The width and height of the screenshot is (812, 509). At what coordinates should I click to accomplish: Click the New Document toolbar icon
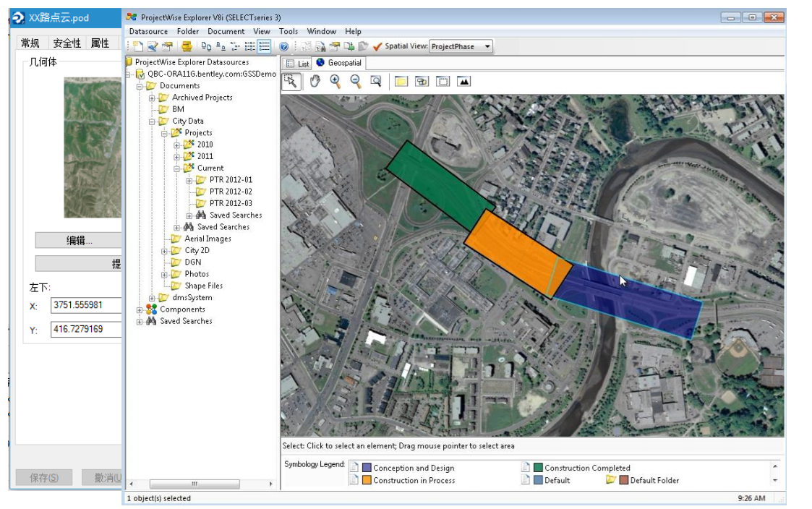coord(138,46)
